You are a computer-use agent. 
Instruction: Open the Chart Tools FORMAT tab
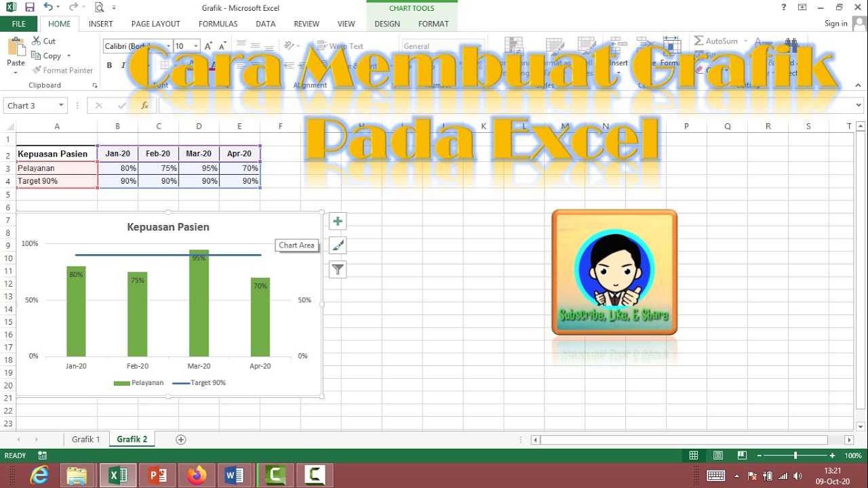click(x=433, y=24)
